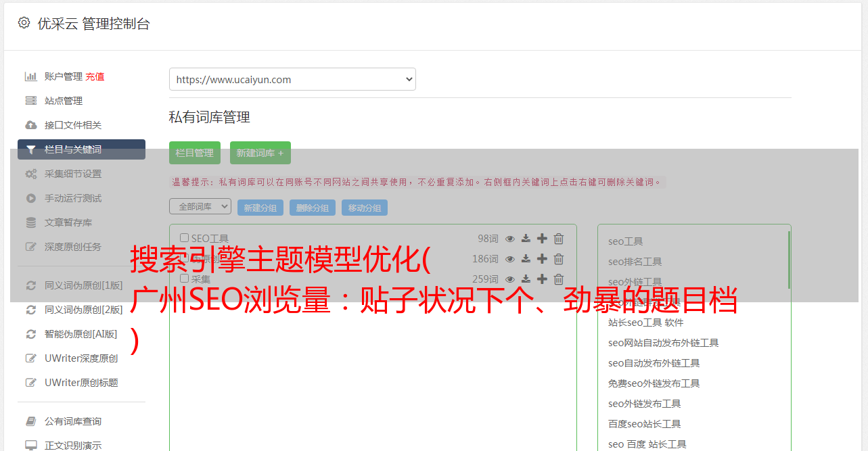Screen dimensions: 868x451
Task: Click the eye icon for the SEO工具 library
Action: (x=510, y=239)
